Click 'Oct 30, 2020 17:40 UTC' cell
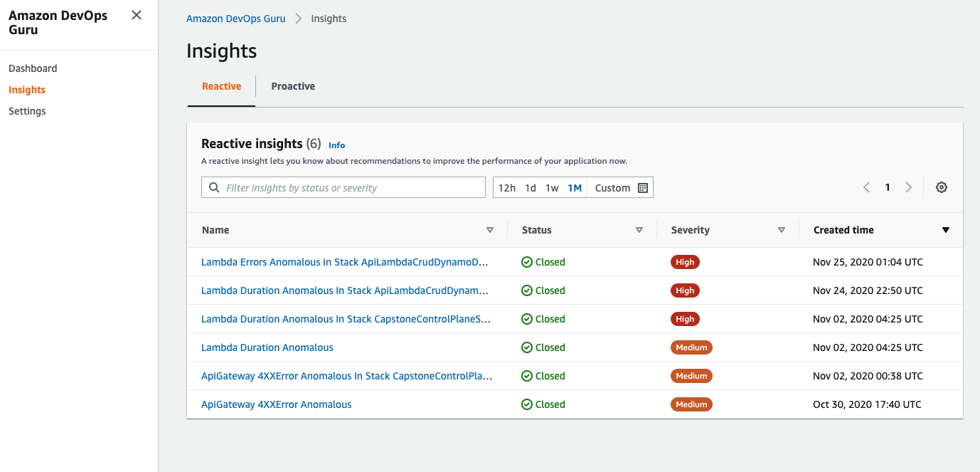 867,404
